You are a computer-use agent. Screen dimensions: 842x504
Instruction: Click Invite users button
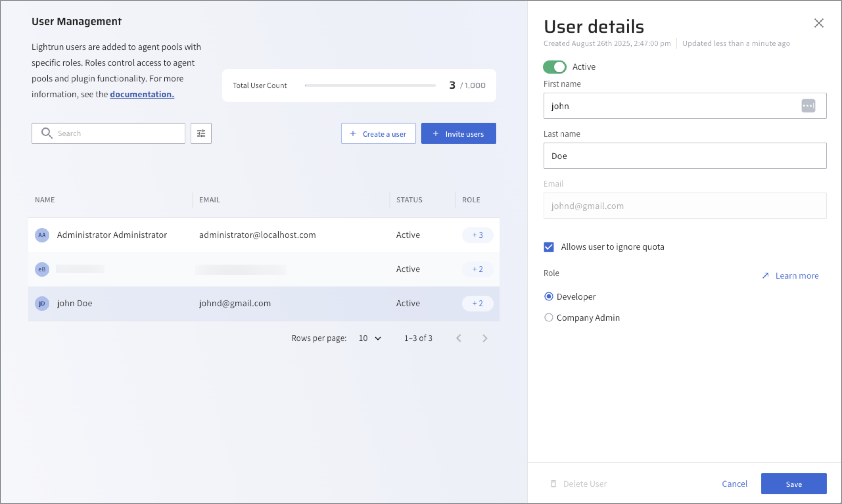pyautogui.click(x=458, y=134)
